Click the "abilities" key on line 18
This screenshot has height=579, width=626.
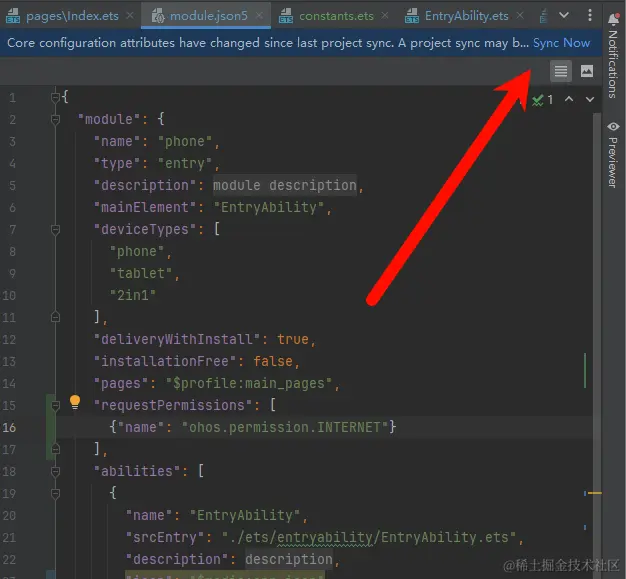click(x=137, y=472)
